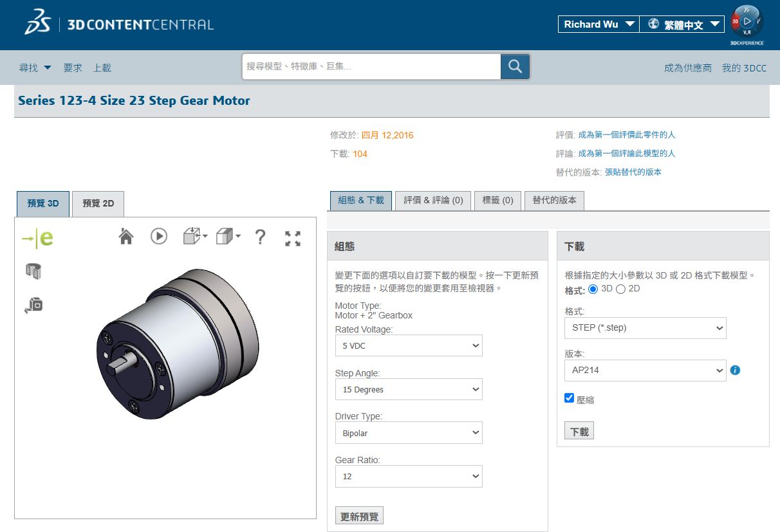Viewport: 780px width, 532px height.
Task: Focus the model search input field
Action: pyautogui.click(x=371, y=66)
